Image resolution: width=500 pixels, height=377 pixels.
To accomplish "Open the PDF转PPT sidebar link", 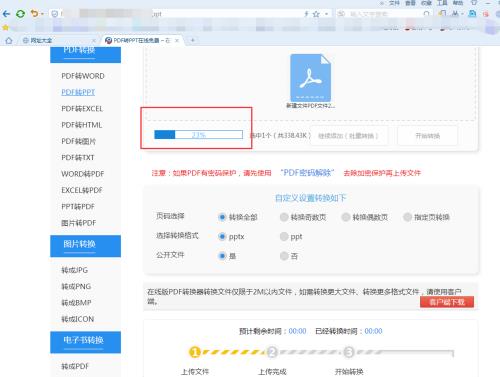I will point(78,92).
